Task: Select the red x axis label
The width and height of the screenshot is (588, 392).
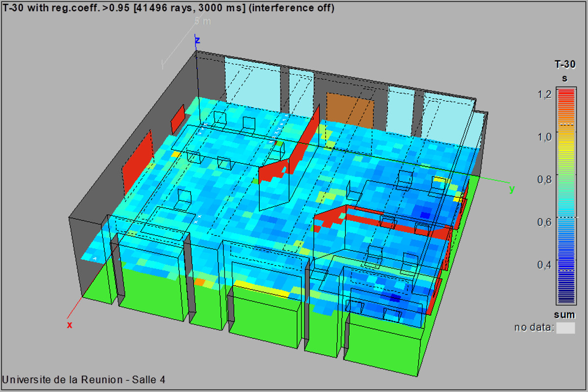Action: coord(70,325)
